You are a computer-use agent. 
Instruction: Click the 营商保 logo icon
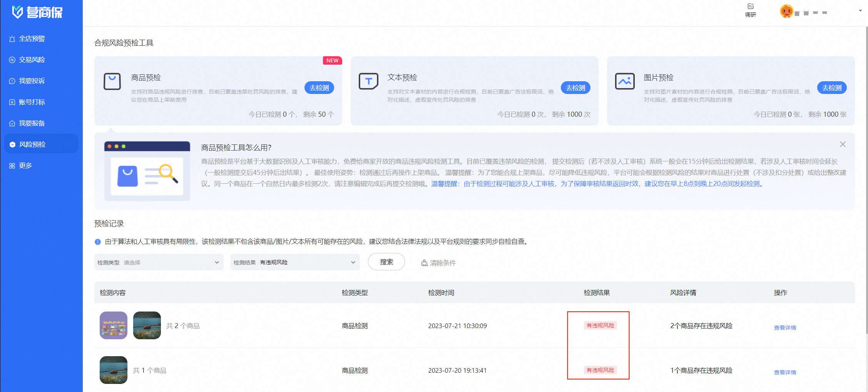[17, 12]
